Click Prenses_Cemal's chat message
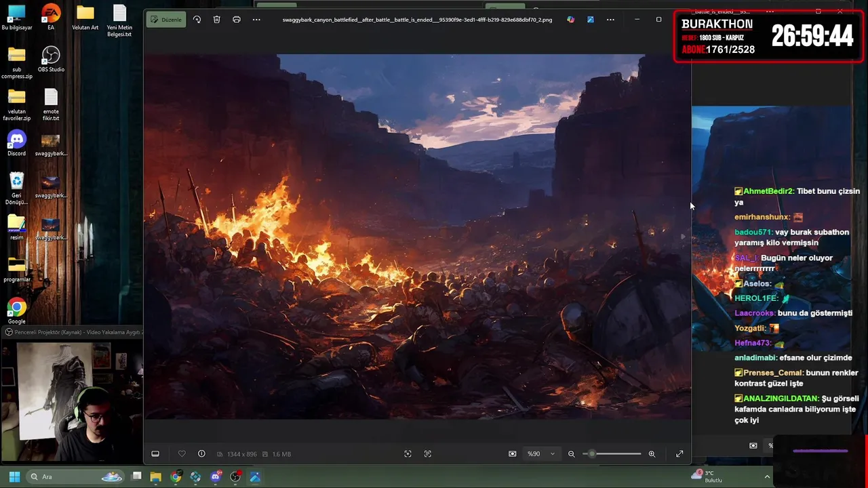 [797, 378]
